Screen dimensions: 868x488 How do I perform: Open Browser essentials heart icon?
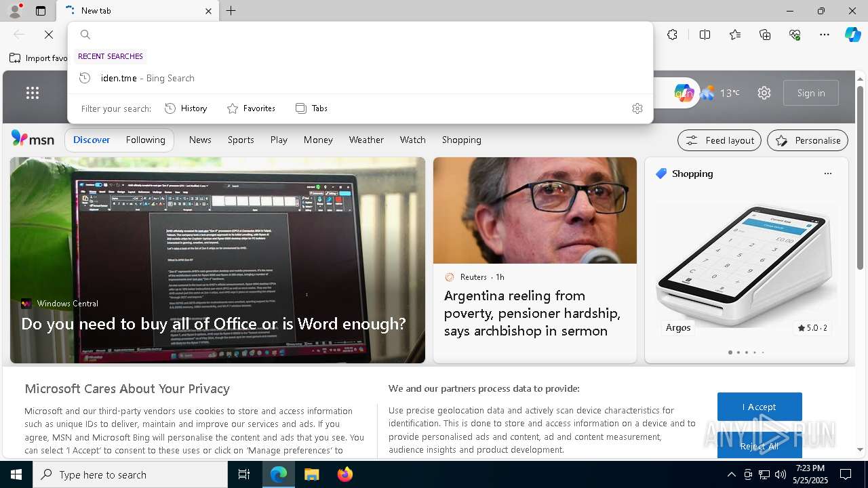[x=795, y=35]
